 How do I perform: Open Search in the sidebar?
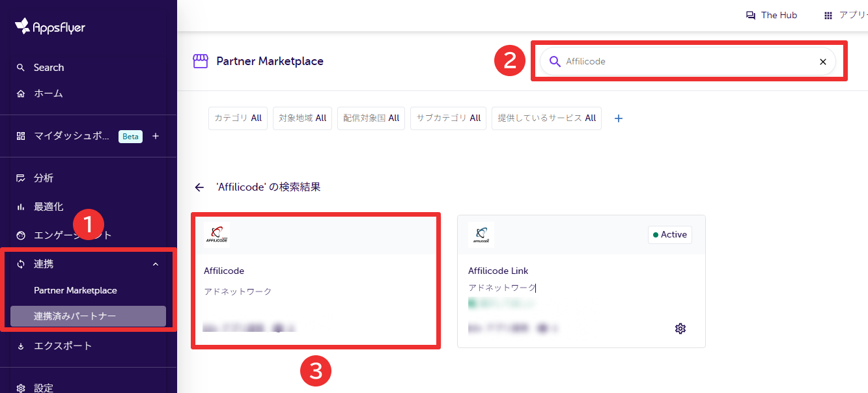tap(49, 68)
